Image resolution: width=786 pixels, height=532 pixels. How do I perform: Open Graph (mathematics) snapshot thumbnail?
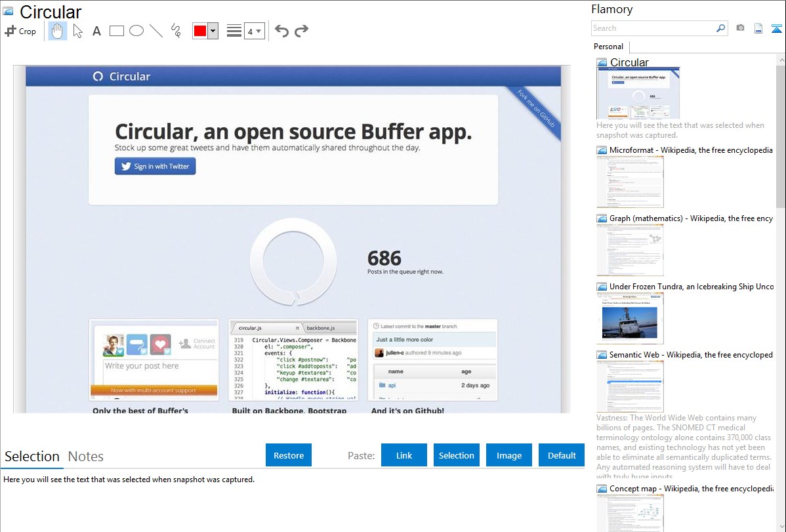pos(630,250)
